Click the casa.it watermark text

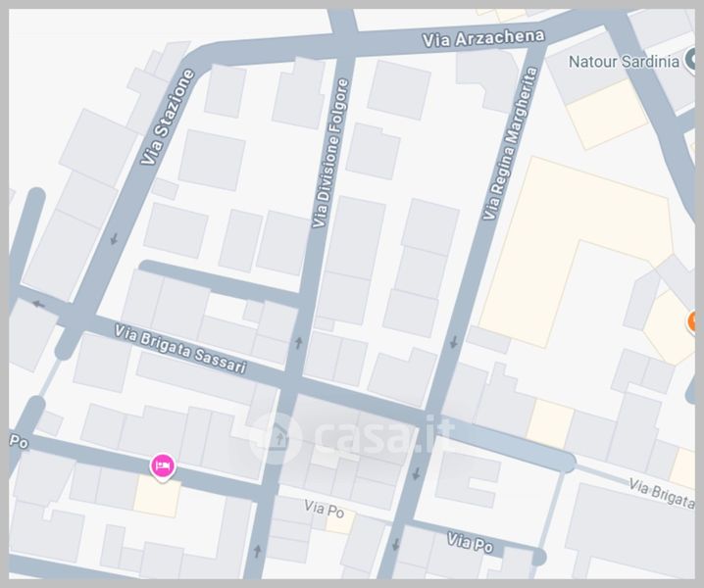(x=382, y=434)
